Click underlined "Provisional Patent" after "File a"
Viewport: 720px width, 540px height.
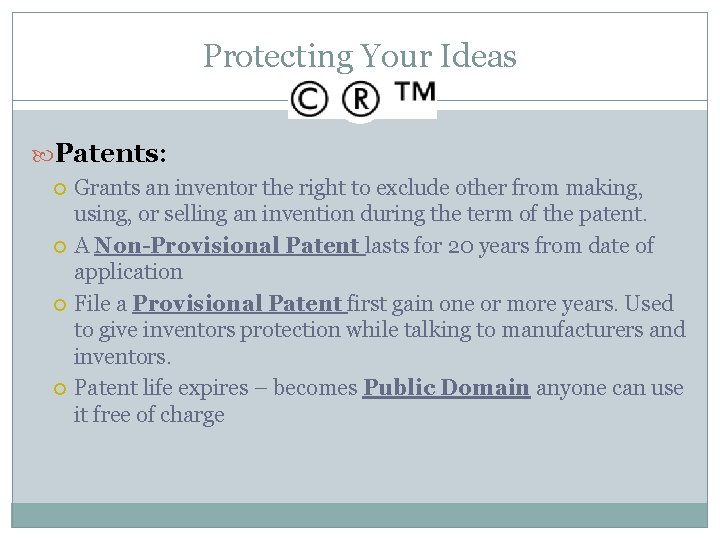pyautogui.click(x=238, y=303)
